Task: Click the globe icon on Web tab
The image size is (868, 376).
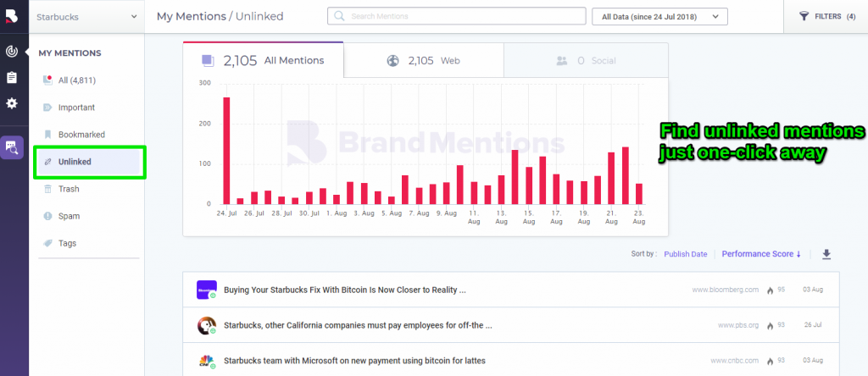Action: pos(393,61)
